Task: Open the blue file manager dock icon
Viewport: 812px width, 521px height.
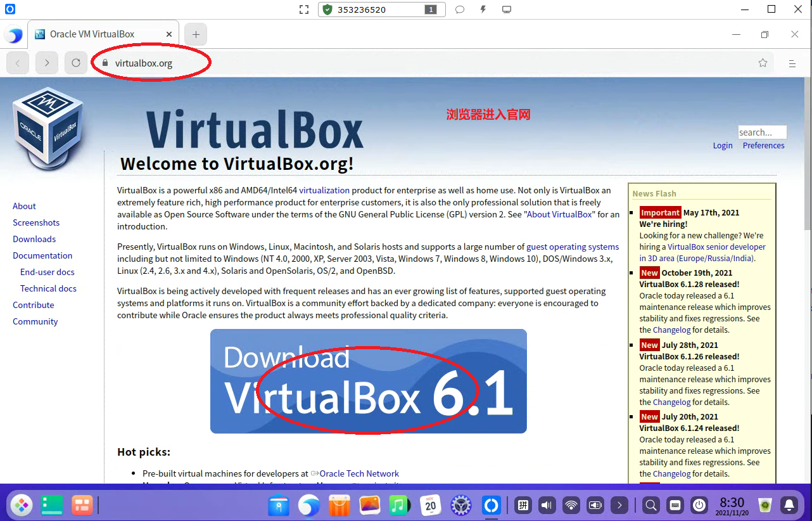Action: tap(279, 505)
